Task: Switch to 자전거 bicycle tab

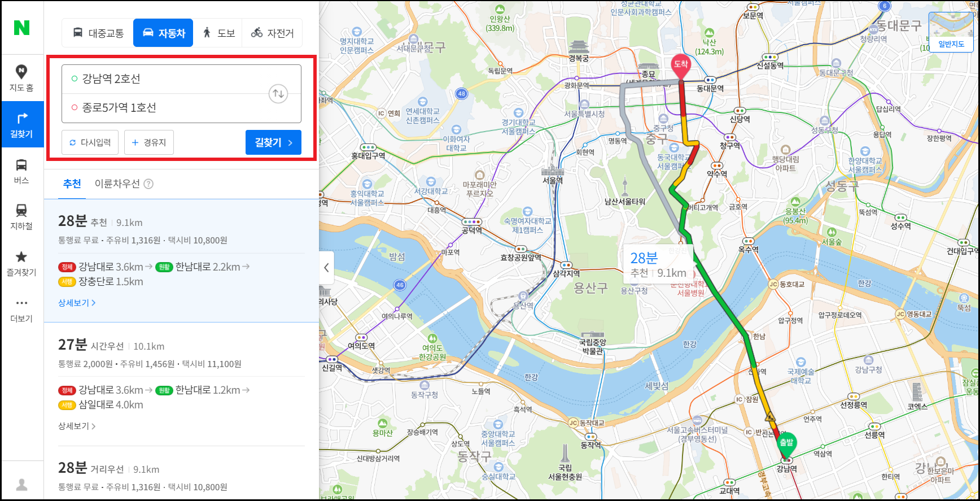Action: (272, 33)
